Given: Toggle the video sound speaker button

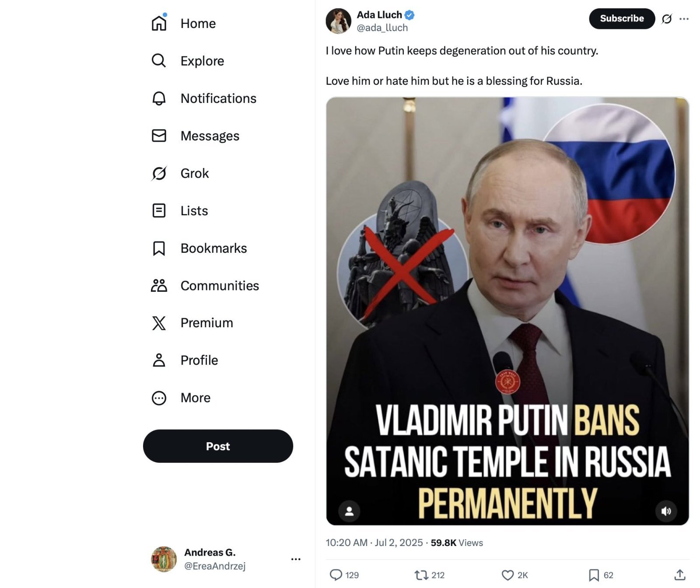Looking at the screenshot, I should point(666,511).
